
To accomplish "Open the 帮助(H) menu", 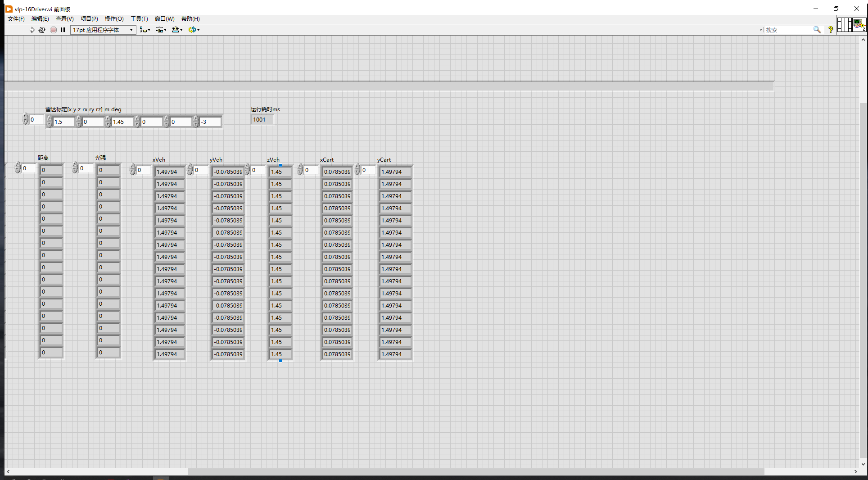I will click(x=190, y=18).
